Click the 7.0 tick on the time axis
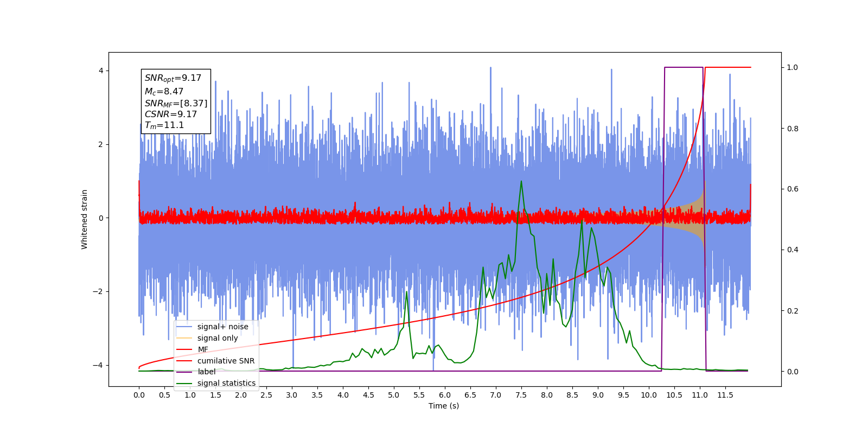 [x=496, y=395]
